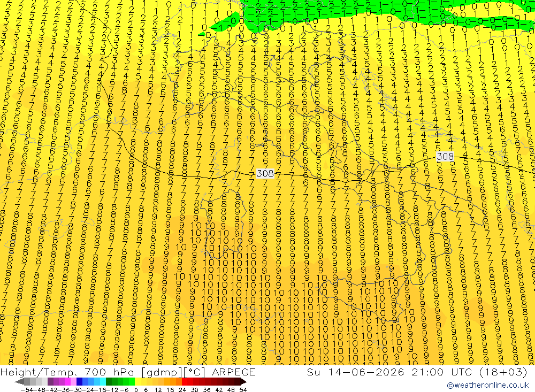
Task: Click the '21:00 UTC' time text
Action: pyautogui.click(x=442, y=372)
